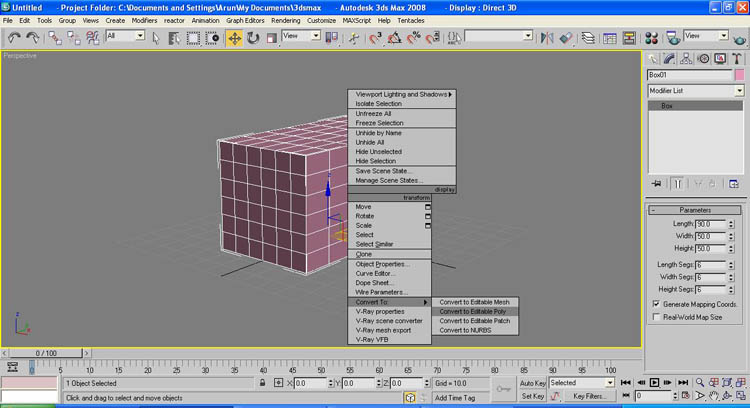
Task: Switch to the Modify panel tab
Action: click(669, 59)
